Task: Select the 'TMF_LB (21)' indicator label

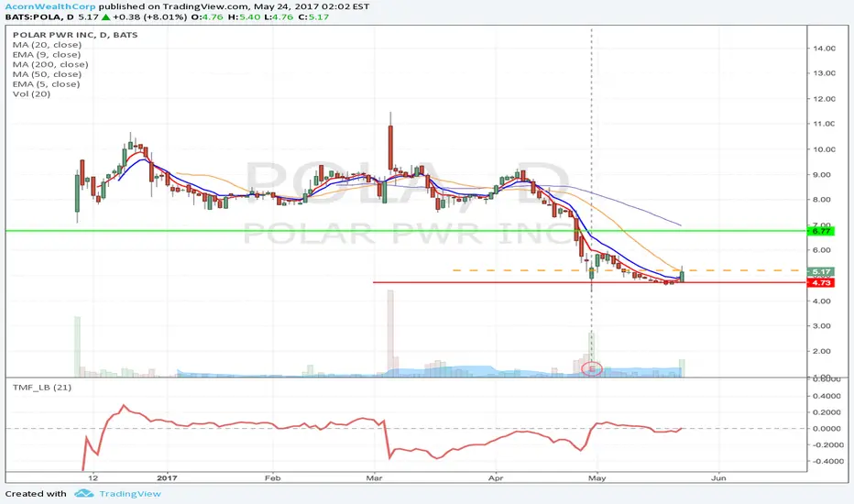Action: [42, 388]
